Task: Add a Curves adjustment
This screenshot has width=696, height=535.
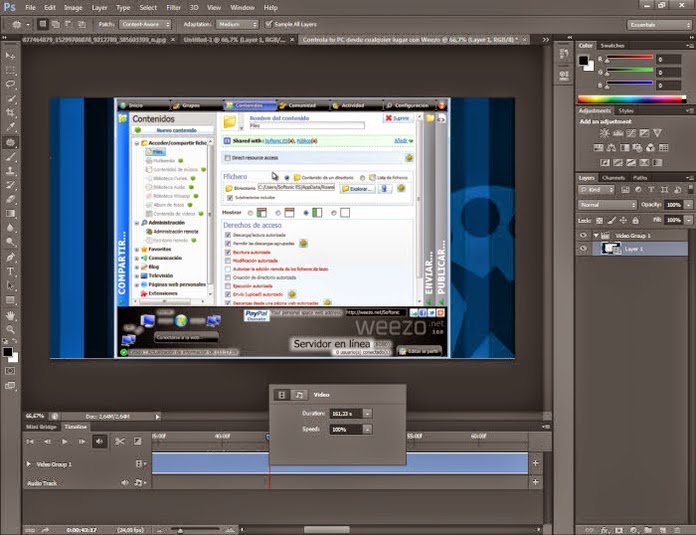Action: coord(631,133)
